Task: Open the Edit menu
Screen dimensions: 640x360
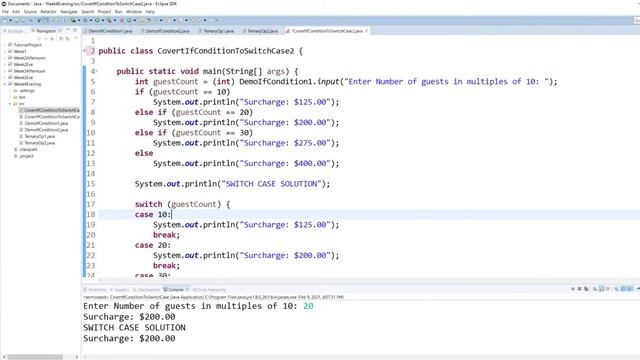Action: pos(16,12)
